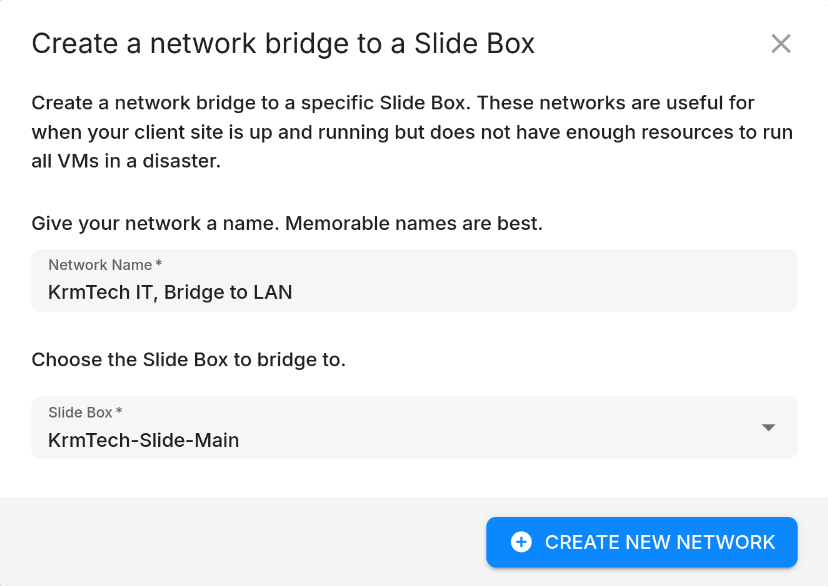Click the required asterisk beside Slide Box
Image resolution: width=828 pixels, height=586 pixels.
coord(119,410)
